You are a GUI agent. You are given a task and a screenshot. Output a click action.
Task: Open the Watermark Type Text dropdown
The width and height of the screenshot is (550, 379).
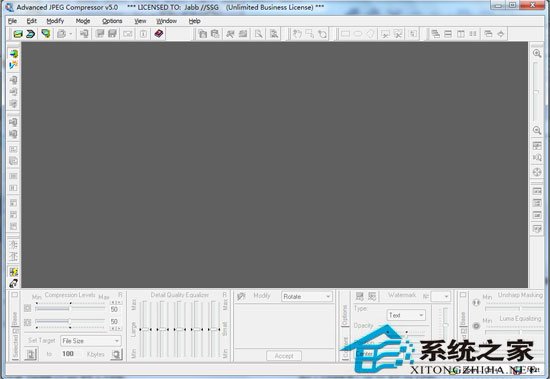(406, 315)
